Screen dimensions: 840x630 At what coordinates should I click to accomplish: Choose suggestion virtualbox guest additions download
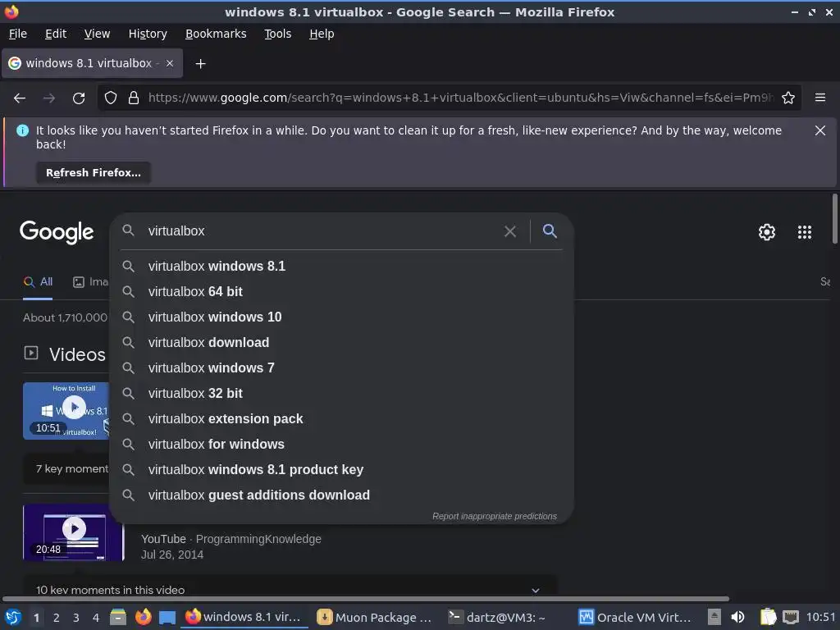pos(341,495)
